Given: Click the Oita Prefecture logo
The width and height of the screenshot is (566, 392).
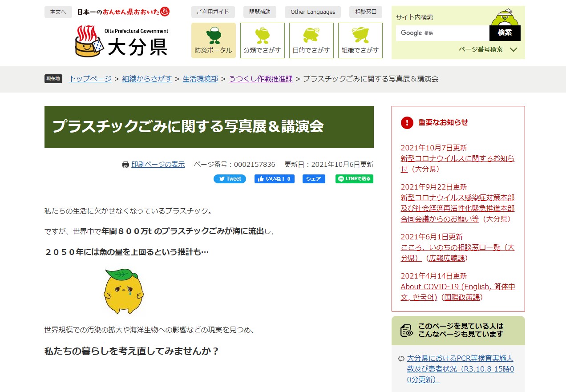Looking at the screenshot, I should 122,41.
